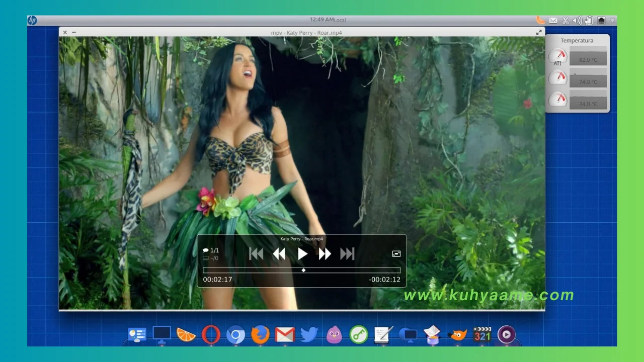Open the network connection tray icon
The height and width of the screenshot is (362, 644).
click(x=601, y=21)
